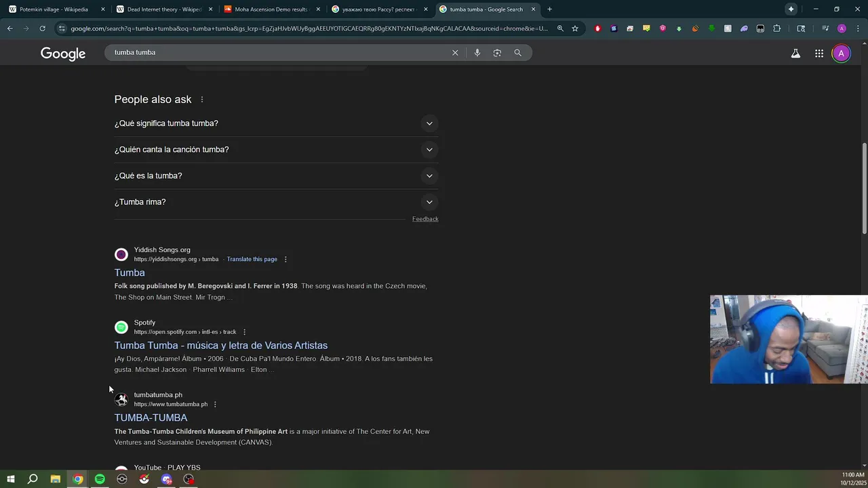Click the Yiddish Songs.org site favicon

pos(121,255)
